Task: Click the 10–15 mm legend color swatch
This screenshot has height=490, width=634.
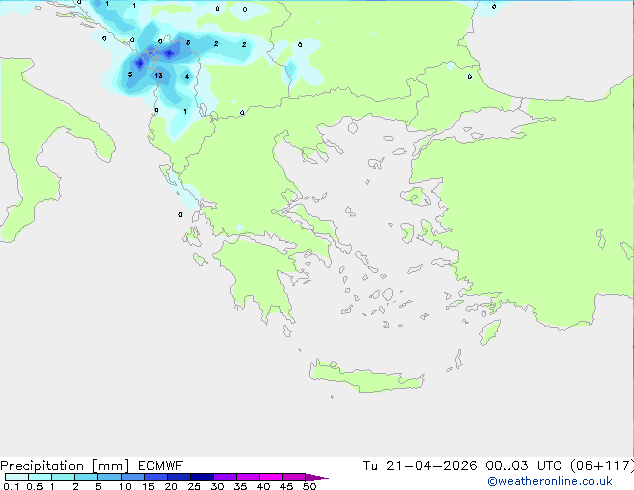Action: point(132,477)
